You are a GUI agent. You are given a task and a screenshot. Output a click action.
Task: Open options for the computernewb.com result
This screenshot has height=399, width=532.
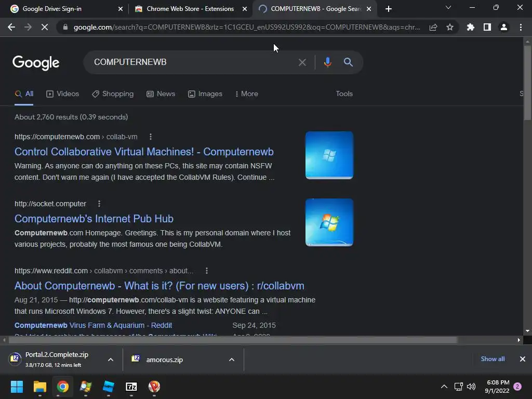(x=151, y=137)
